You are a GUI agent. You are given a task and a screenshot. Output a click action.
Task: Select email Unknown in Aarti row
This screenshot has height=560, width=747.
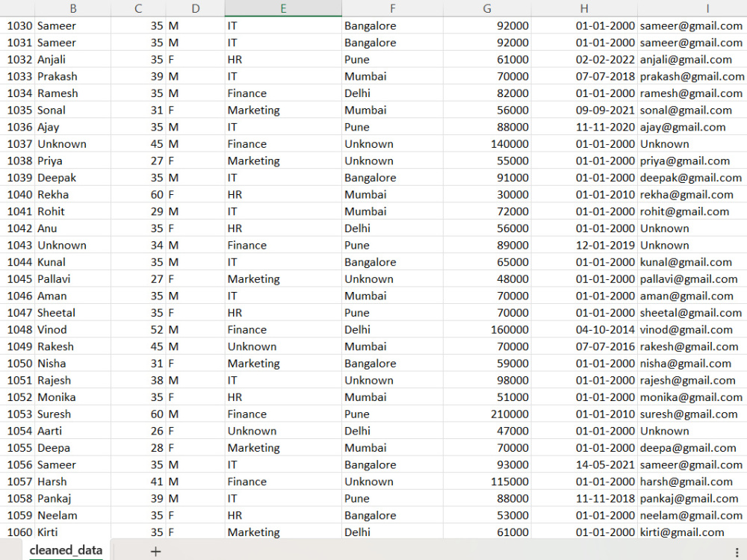coord(692,431)
